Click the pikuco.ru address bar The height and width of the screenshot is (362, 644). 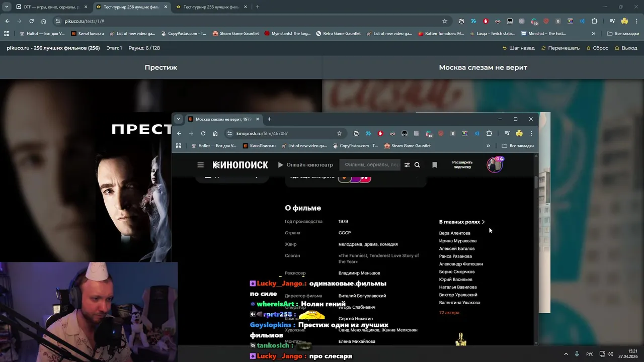coord(252,21)
